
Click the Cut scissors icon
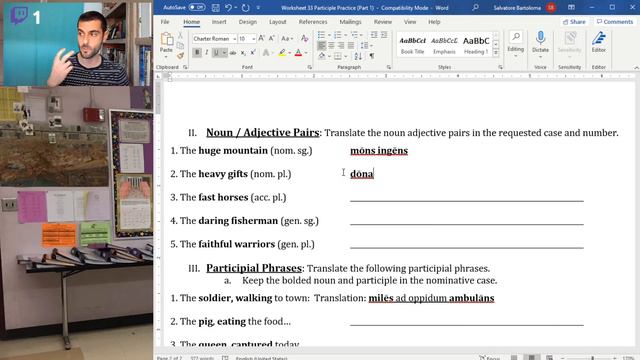pyautogui.click(x=180, y=36)
